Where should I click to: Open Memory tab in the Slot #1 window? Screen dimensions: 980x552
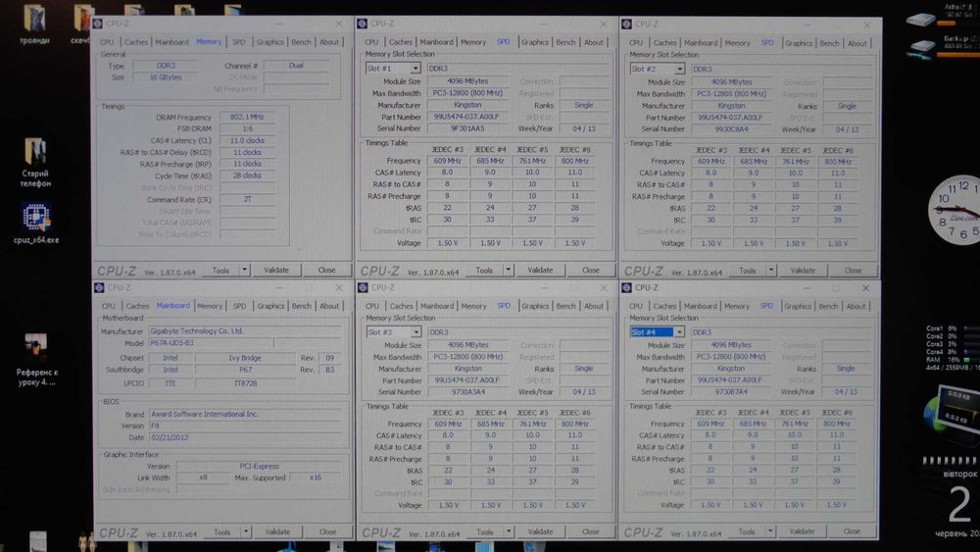[473, 42]
